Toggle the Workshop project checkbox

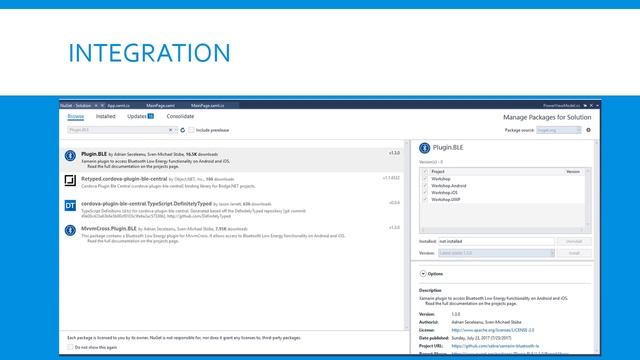pyautogui.click(x=425, y=179)
